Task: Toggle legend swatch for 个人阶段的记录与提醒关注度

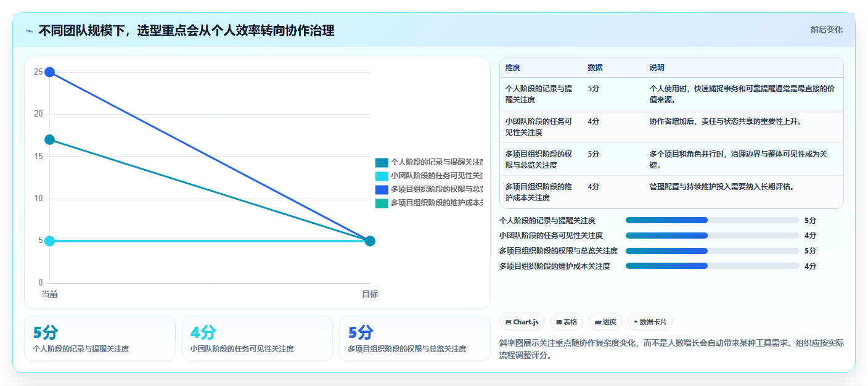Action: (x=382, y=163)
